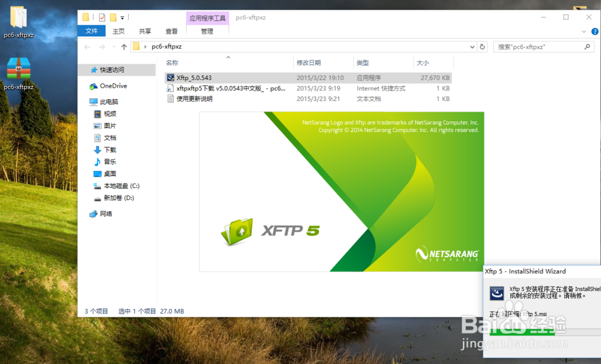Image resolution: width=601 pixels, height=364 pixels.
Task: Switch to the 共享 ribbon tab
Action: tap(145, 31)
